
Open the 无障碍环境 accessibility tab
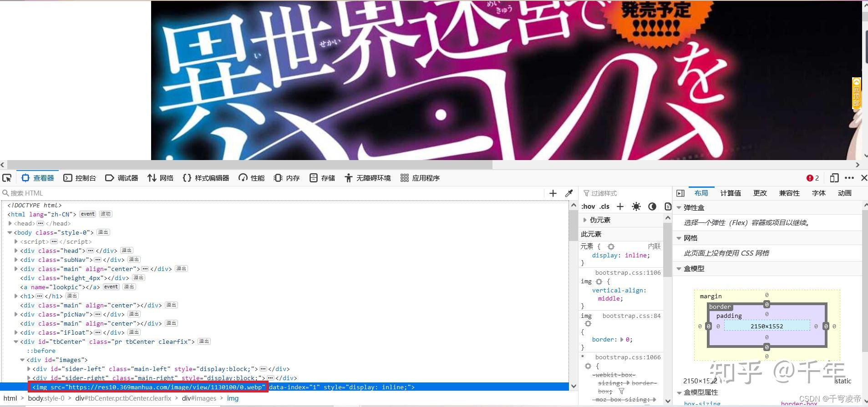click(x=368, y=178)
